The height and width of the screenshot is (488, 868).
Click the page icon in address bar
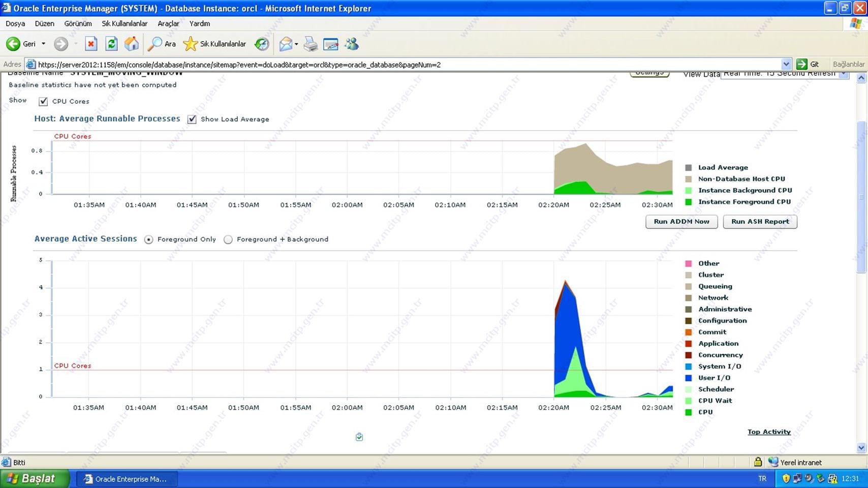tap(31, 65)
